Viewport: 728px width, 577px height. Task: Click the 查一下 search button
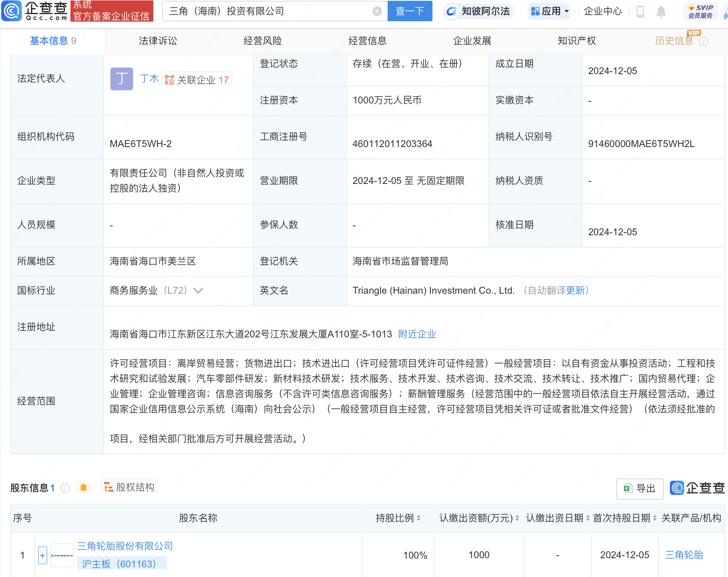point(410,11)
